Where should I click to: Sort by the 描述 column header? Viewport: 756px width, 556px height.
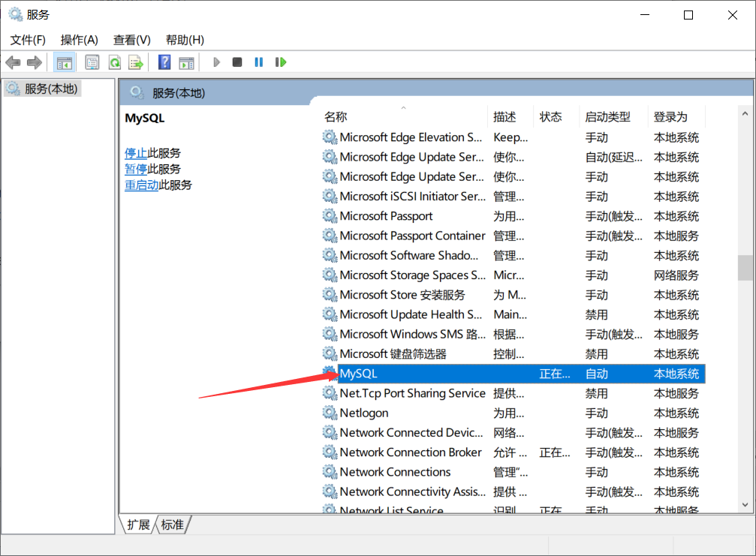point(505,116)
